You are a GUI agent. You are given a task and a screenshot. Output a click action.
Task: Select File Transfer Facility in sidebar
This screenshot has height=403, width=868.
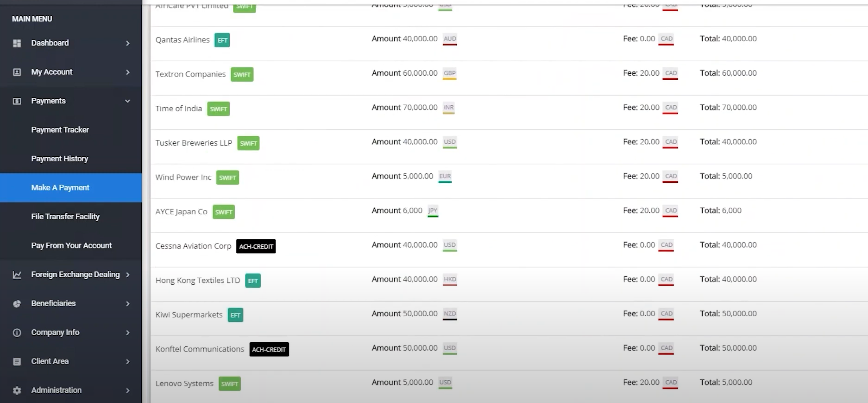65,216
